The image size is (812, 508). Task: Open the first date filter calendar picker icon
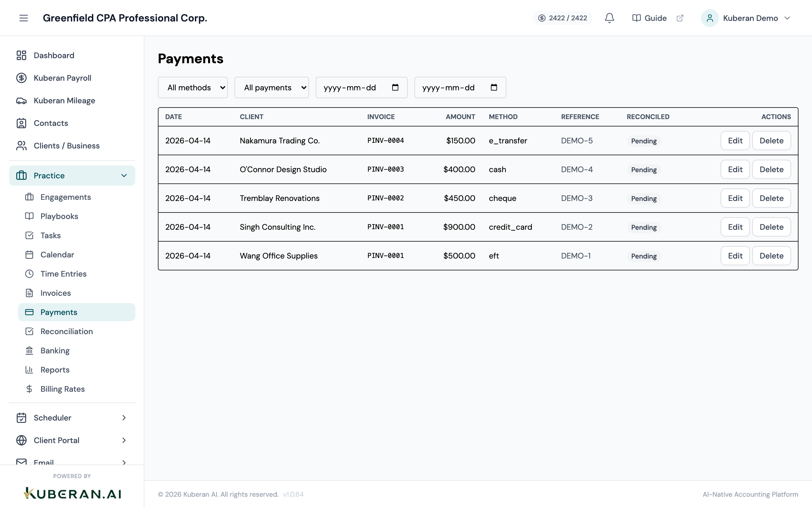tap(395, 87)
